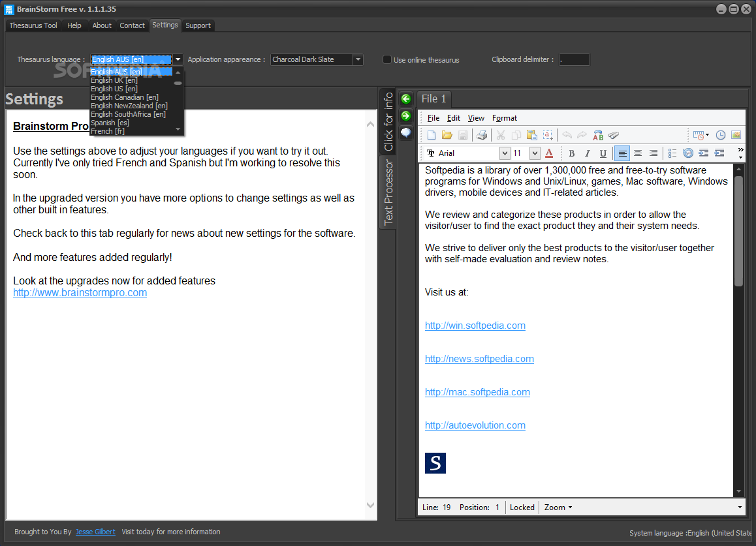This screenshot has width=756, height=546.
Task: Open the Zoom dropdown in status bar
Action: (x=558, y=508)
